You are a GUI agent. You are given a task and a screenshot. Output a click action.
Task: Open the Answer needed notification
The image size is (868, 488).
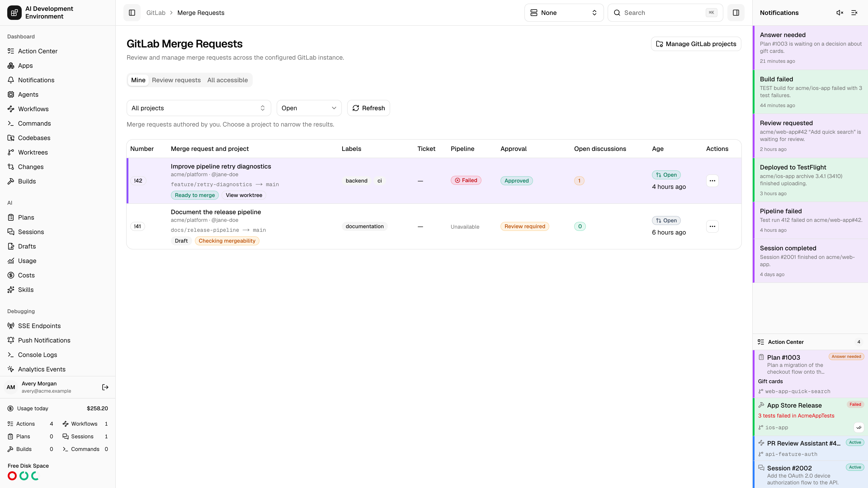810,48
